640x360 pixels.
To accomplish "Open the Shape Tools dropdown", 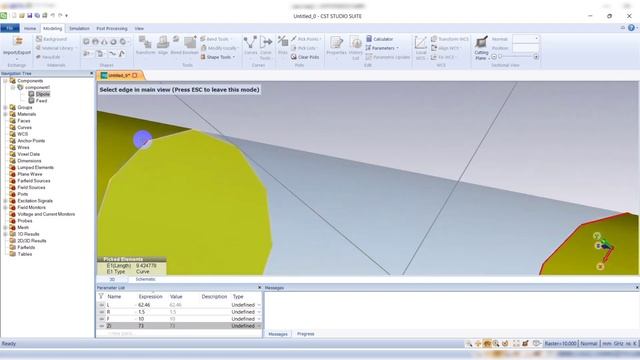I will coord(218,57).
